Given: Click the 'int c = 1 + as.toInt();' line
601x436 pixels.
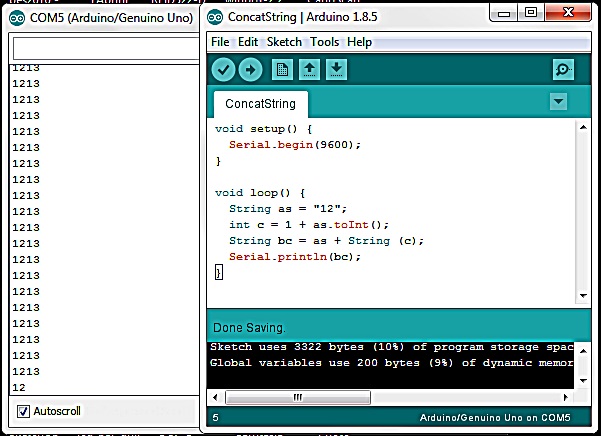Looking at the screenshot, I should pos(309,225).
